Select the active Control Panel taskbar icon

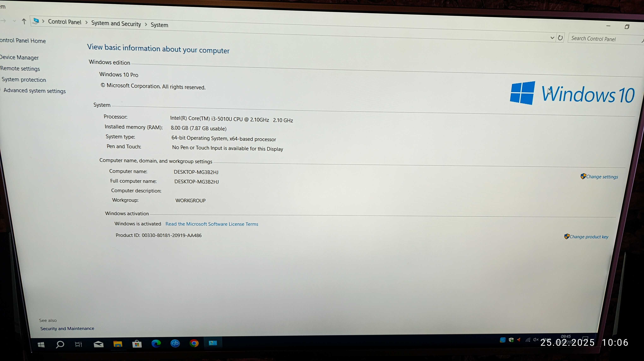213,343
